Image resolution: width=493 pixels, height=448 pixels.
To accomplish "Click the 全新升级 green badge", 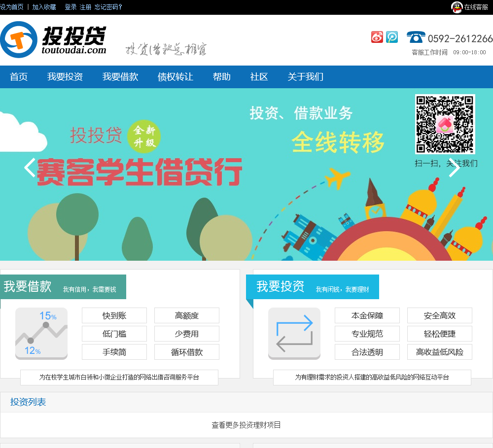I will [x=144, y=137].
